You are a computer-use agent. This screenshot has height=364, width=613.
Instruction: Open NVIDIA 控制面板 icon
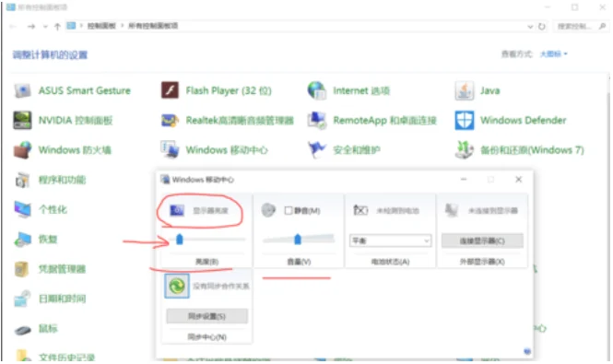pos(22,121)
